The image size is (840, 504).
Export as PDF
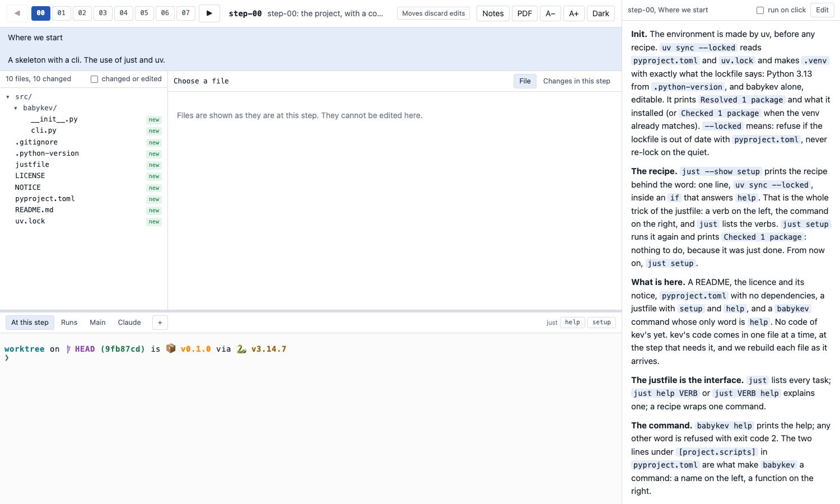pyautogui.click(x=525, y=13)
